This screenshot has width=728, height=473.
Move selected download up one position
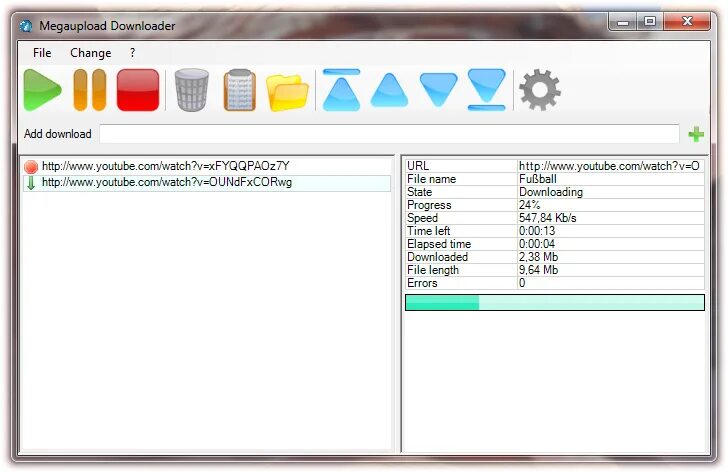coord(390,90)
